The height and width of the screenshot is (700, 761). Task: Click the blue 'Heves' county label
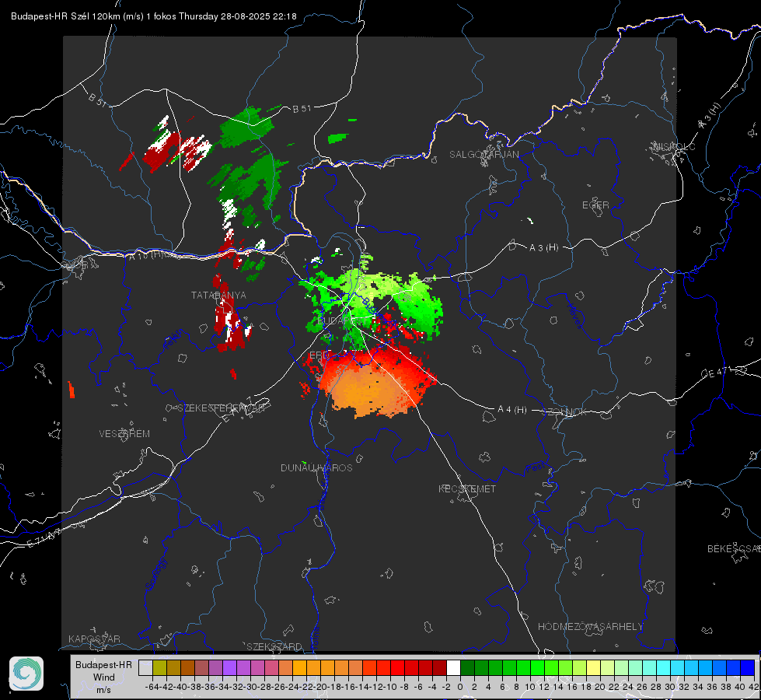click(575, 315)
